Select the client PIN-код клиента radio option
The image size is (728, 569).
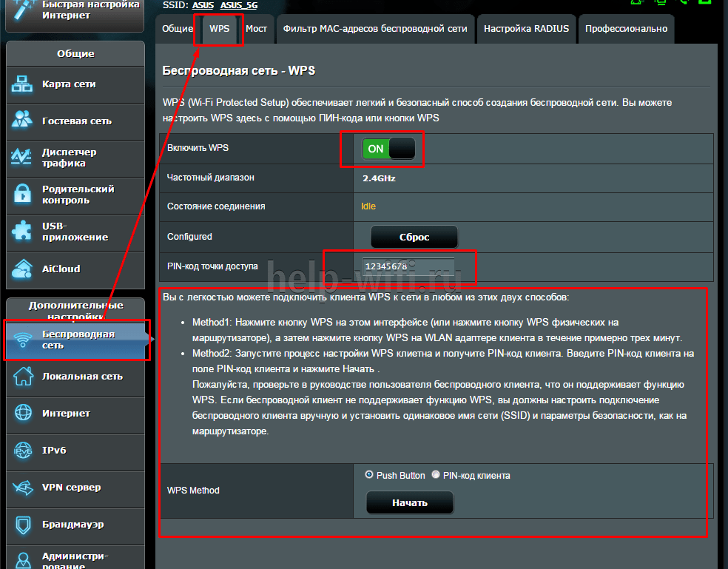(x=436, y=475)
